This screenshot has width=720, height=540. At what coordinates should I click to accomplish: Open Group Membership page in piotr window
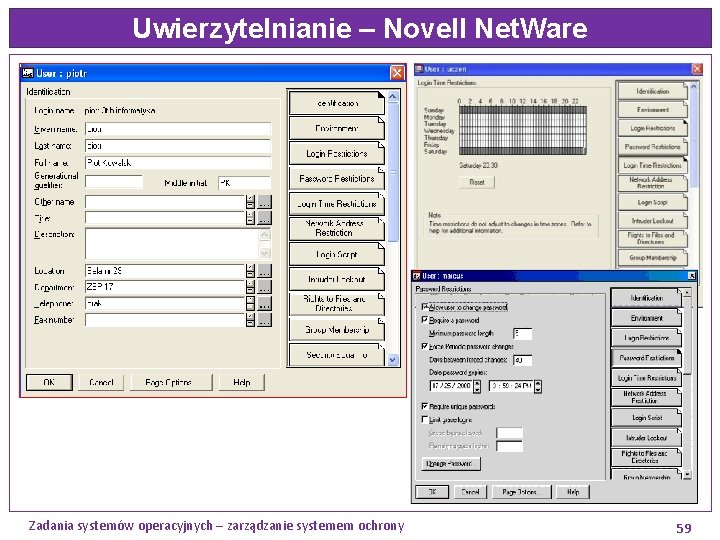point(337,329)
